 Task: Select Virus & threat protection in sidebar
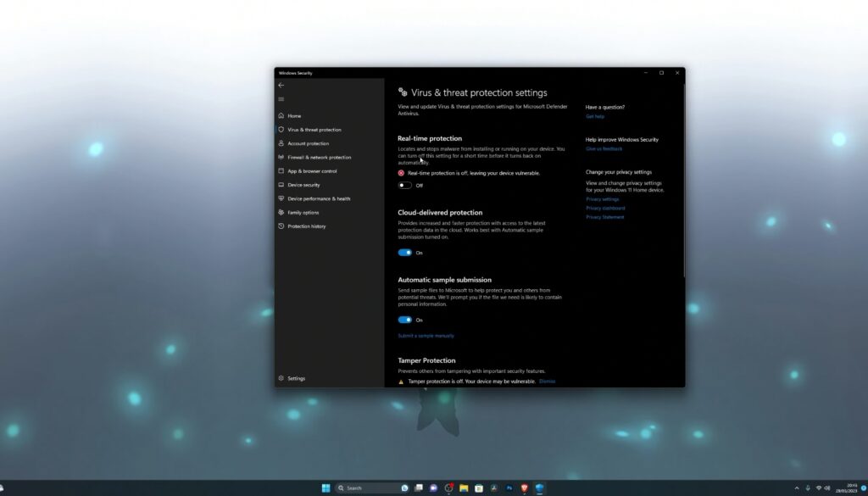pos(314,130)
